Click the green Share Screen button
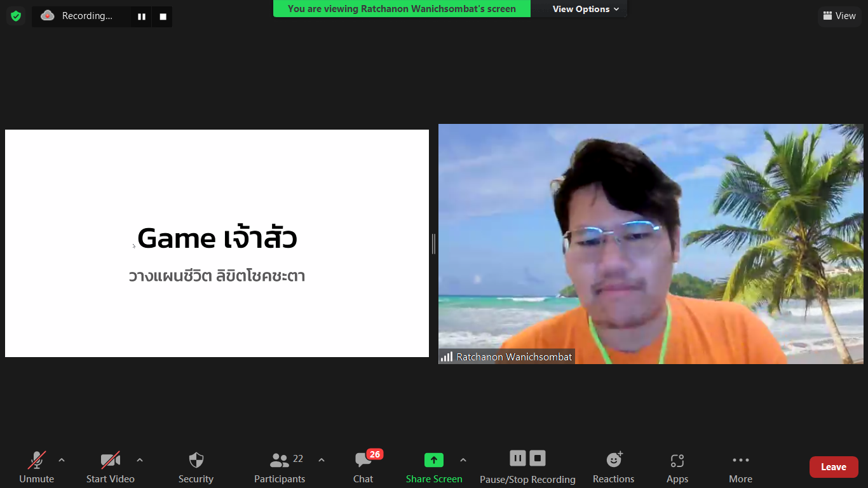868x488 pixels. [434, 468]
